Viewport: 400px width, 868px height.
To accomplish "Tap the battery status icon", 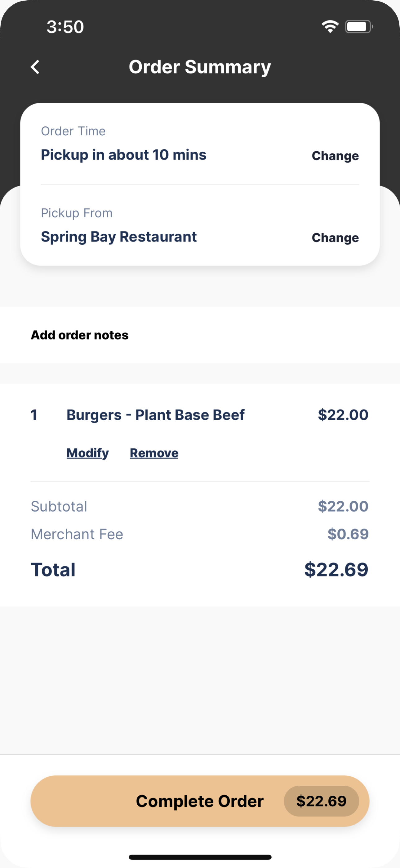I will coord(359,27).
